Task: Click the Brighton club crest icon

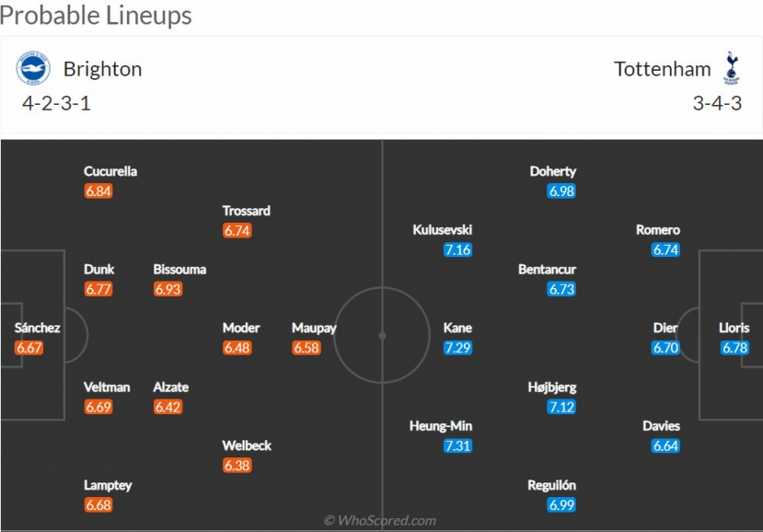Action: point(33,68)
